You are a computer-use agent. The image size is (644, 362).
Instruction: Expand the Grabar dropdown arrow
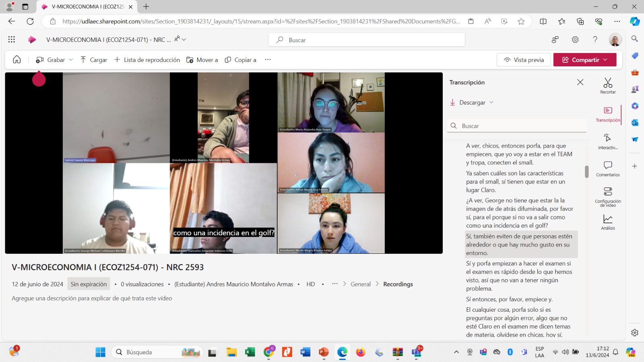click(71, 60)
